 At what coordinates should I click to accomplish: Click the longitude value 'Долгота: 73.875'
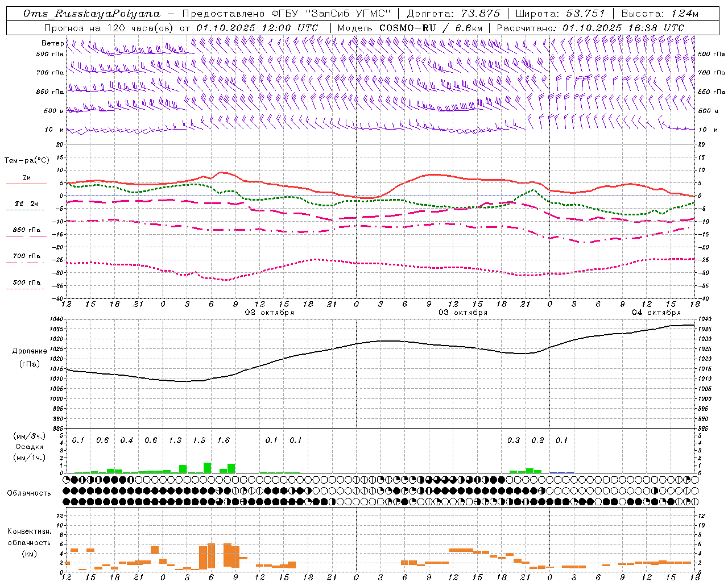pyautogui.click(x=454, y=14)
